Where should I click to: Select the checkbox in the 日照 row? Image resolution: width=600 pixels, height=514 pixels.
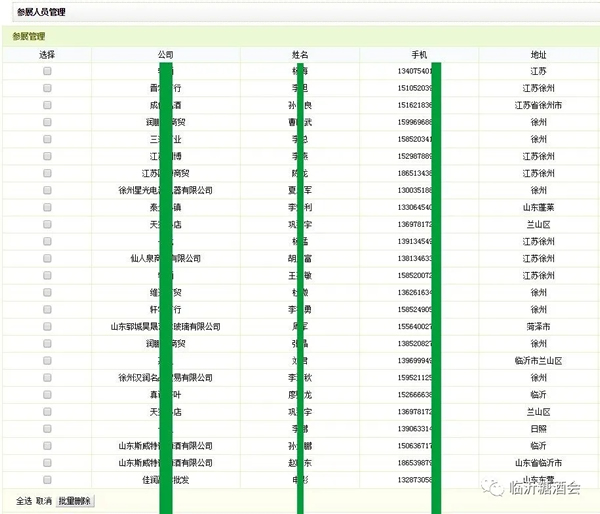(47, 429)
